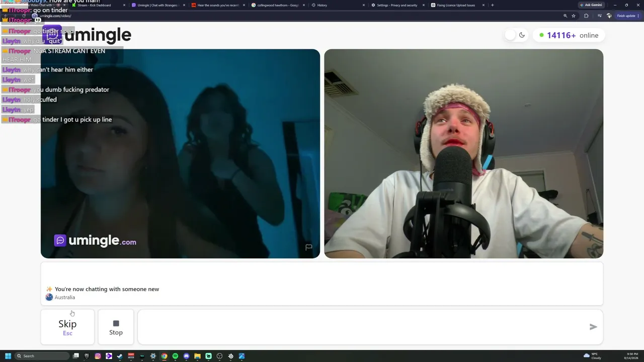Switch to the collingwood hawthorn Google tab
Image resolution: width=644 pixels, height=362 pixels.
278,5
